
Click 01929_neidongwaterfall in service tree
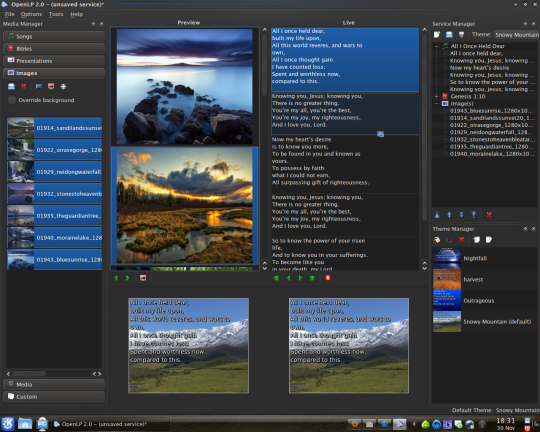(493, 132)
